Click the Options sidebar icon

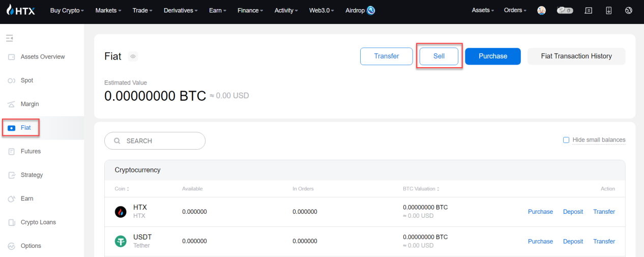pyautogui.click(x=11, y=246)
